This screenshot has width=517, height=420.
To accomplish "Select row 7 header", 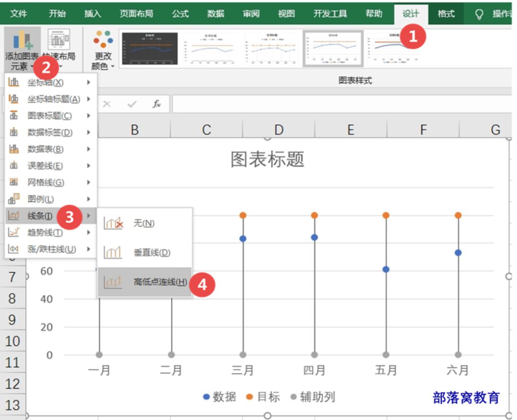I will point(12,277).
